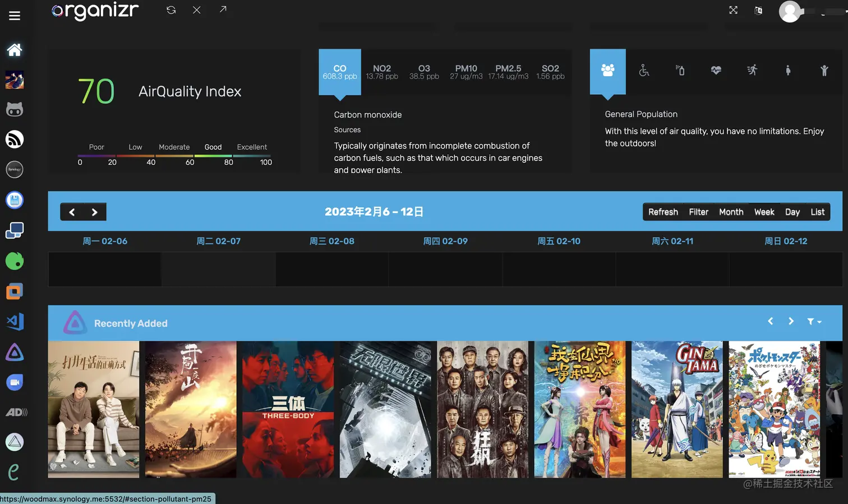The height and width of the screenshot is (504, 848).
Task: Open the orange-blue square sidebar tab
Action: (15, 292)
